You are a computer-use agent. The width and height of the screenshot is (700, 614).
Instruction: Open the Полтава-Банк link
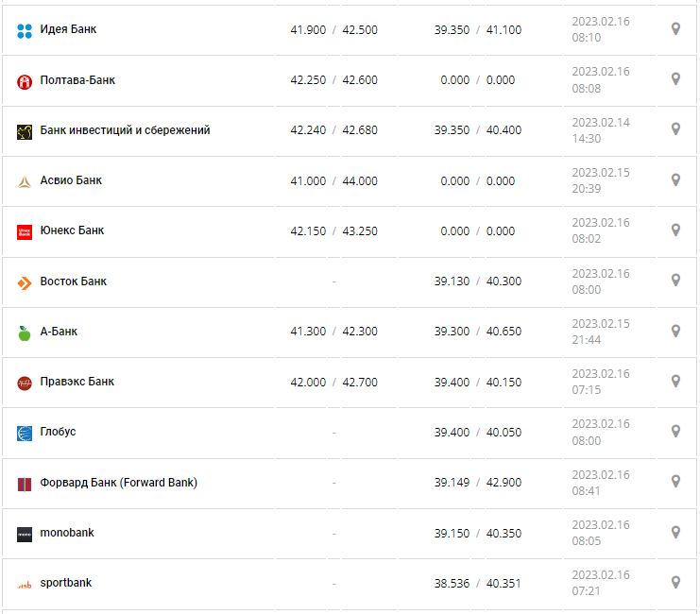coord(77,80)
